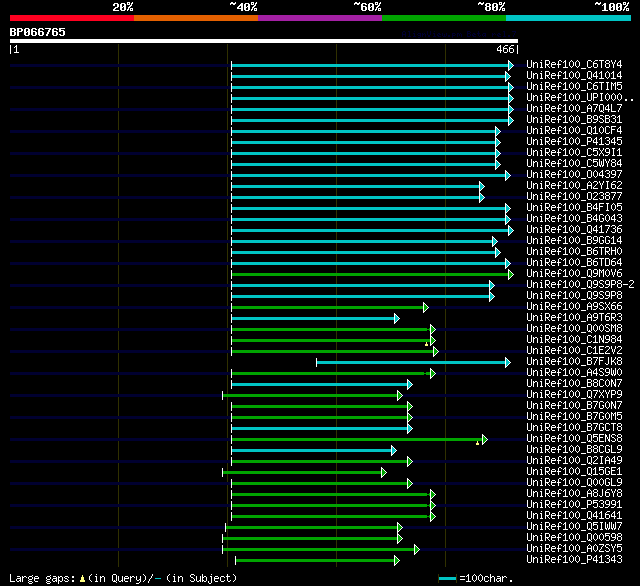Click the yellow gap marker on UniRef100_C1N984
This screenshot has width=640, height=586.
click(x=427, y=344)
